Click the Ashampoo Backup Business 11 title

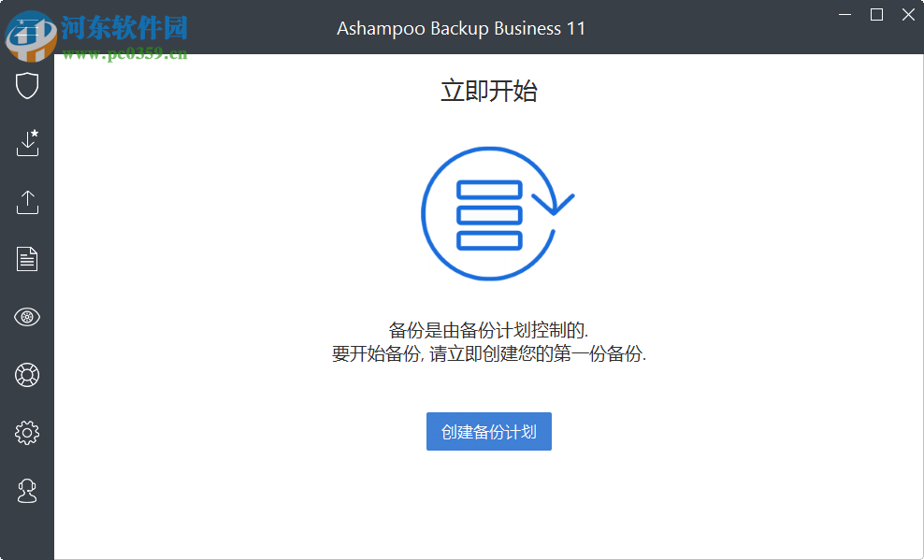[x=462, y=28]
